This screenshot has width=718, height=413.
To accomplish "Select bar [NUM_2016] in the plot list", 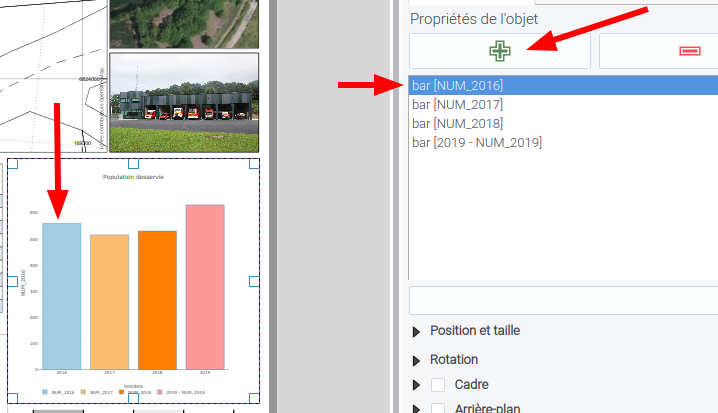I will coord(457,85).
